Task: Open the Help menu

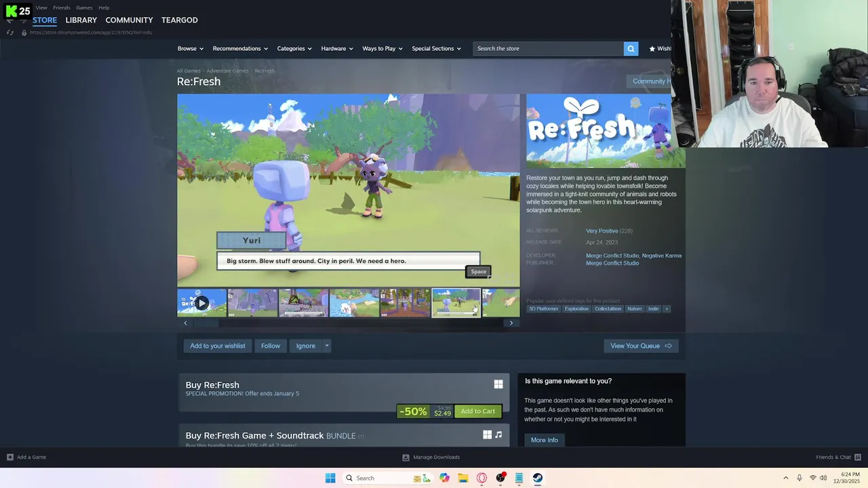Action: coord(104,7)
